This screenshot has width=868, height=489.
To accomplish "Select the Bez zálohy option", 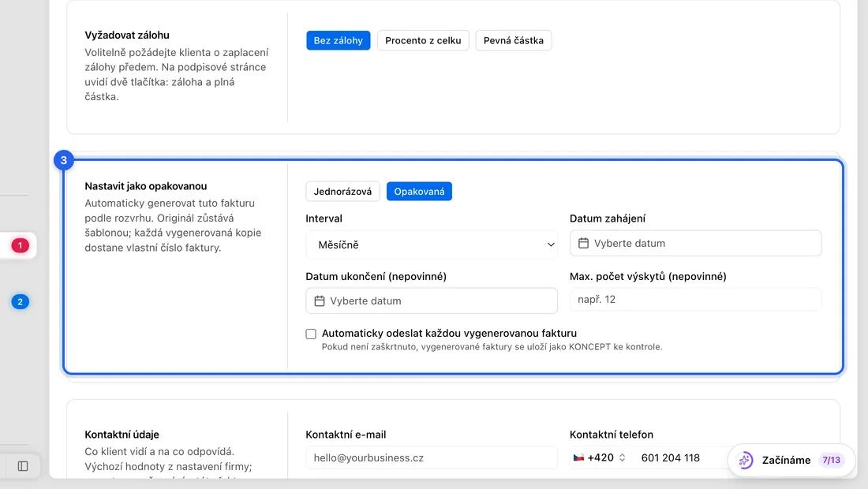I will (338, 40).
